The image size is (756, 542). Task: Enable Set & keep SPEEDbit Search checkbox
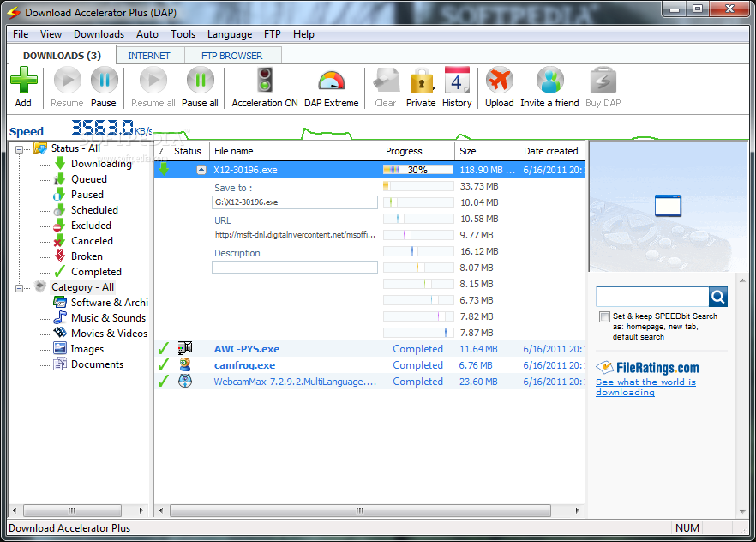pyautogui.click(x=605, y=316)
